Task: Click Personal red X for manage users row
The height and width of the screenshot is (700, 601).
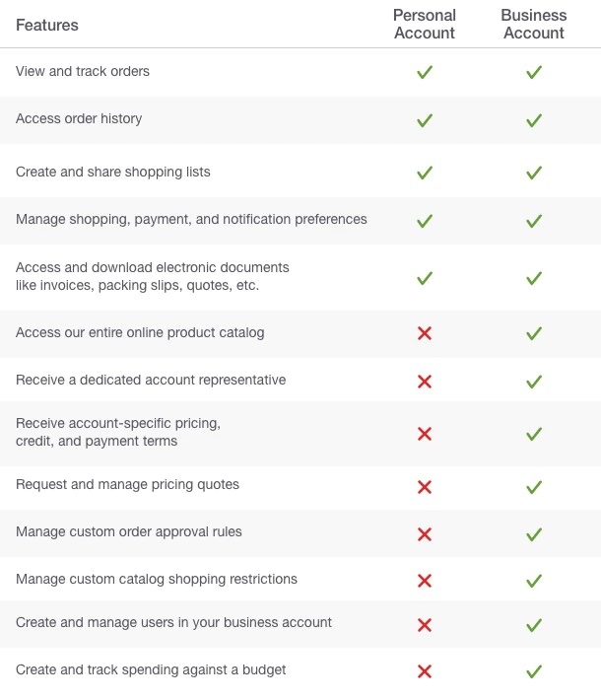Action: (x=425, y=624)
